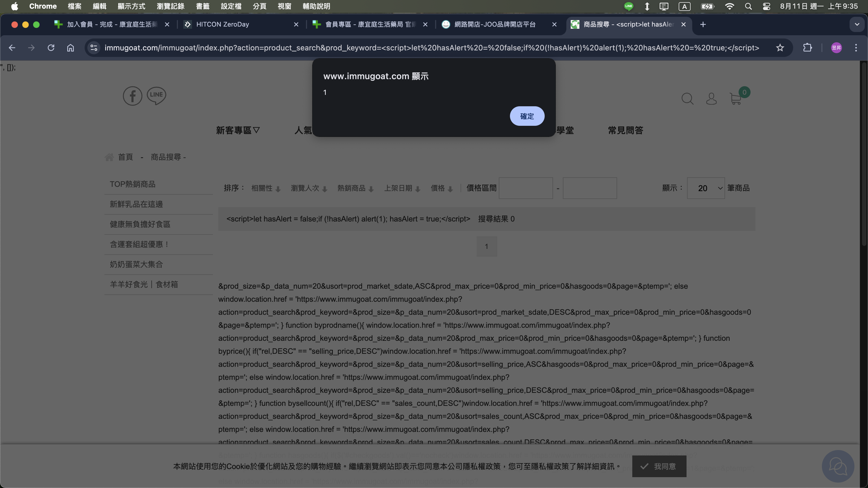Open Chrome menu in menu bar
The image size is (868, 488).
coord(43,6)
